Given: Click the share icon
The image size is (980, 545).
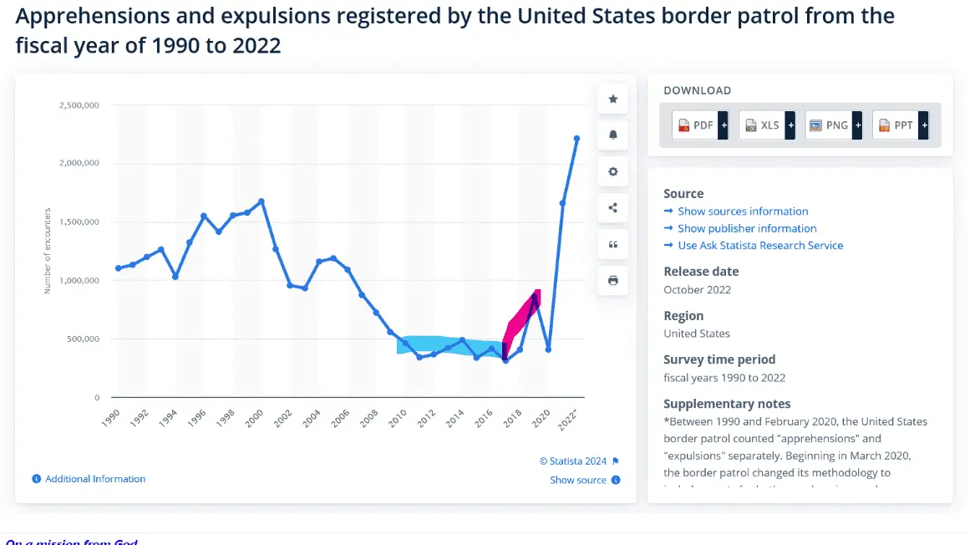Looking at the screenshot, I should (x=612, y=208).
